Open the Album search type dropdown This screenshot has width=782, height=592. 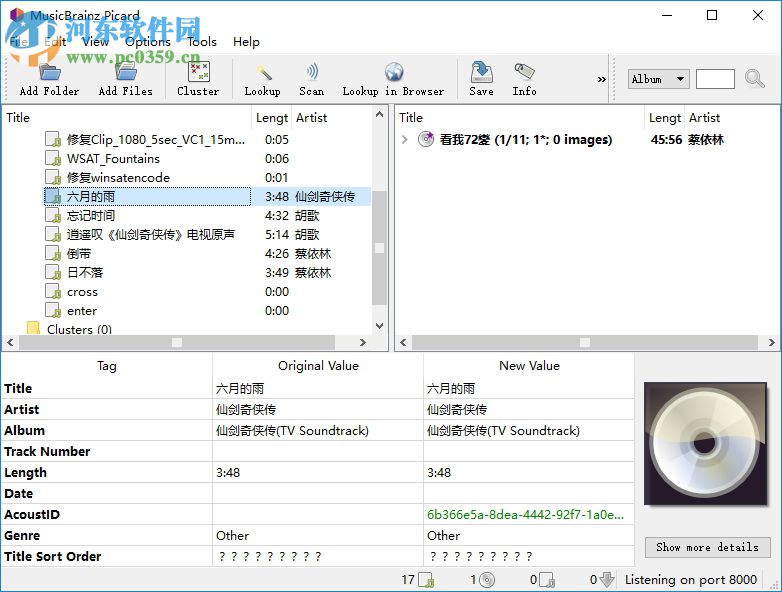click(658, 79)
